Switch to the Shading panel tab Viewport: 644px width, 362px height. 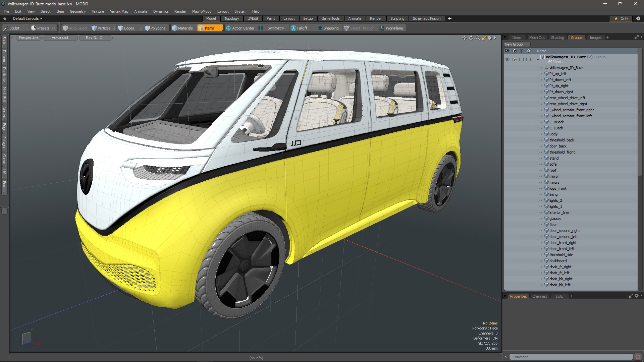click(x=557, y=38)
